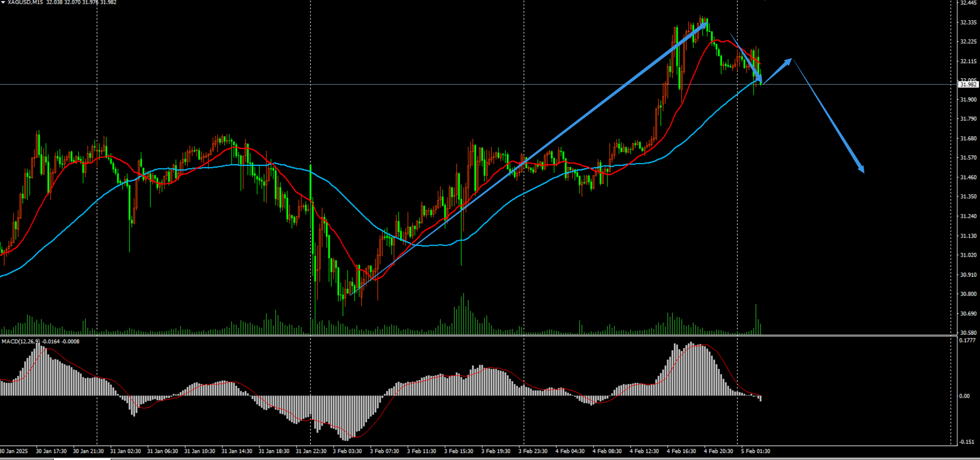
Task: Click the 3 Feb 15:30 time label
Action: (x=458, y=451)
